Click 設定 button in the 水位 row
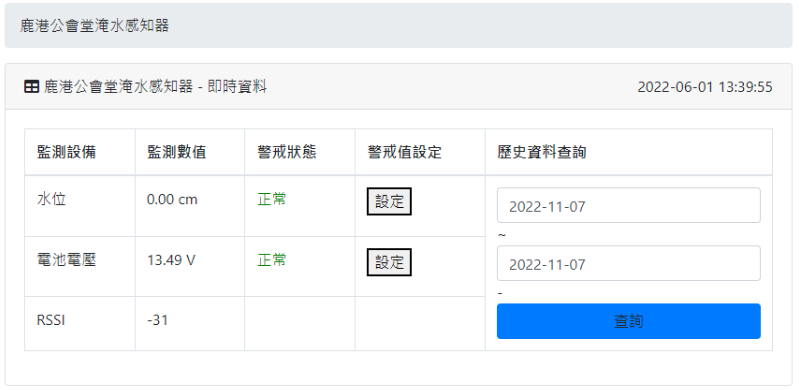The height and width of the screenshot is (390, 799). coord(389,201)
